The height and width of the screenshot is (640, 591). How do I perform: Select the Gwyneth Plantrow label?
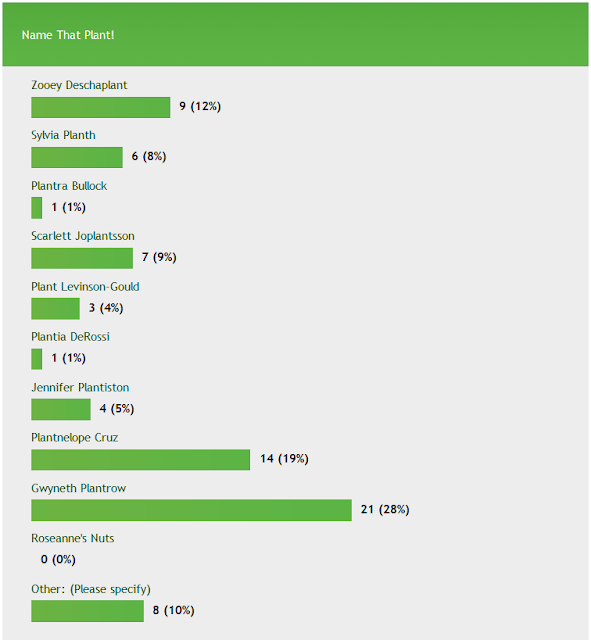point(78,488)
